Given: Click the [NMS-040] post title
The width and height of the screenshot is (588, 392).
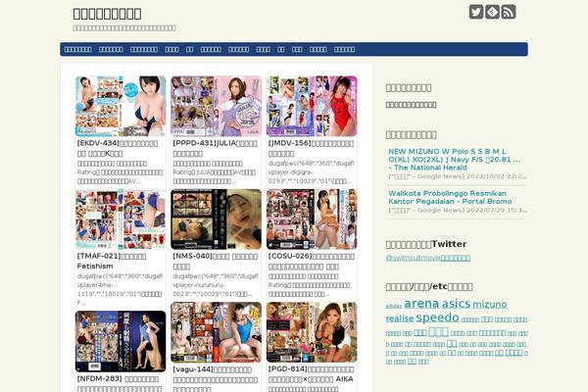Looking at the screenshot, I should click(216, 261).
